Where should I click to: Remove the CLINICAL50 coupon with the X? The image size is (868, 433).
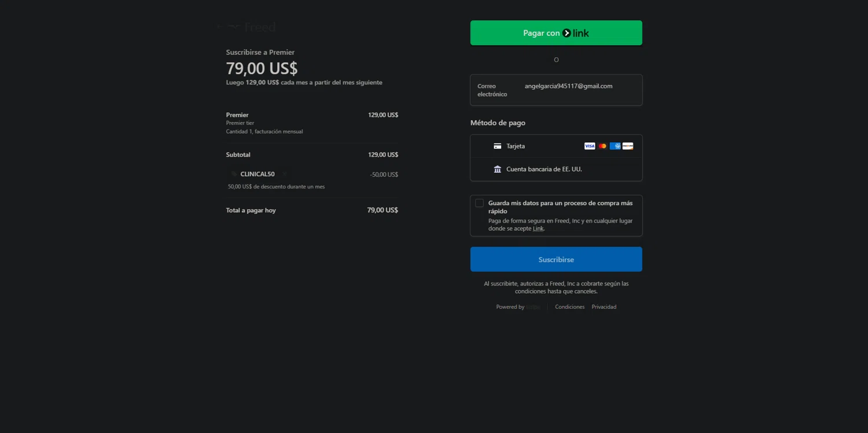pos(284,174)
